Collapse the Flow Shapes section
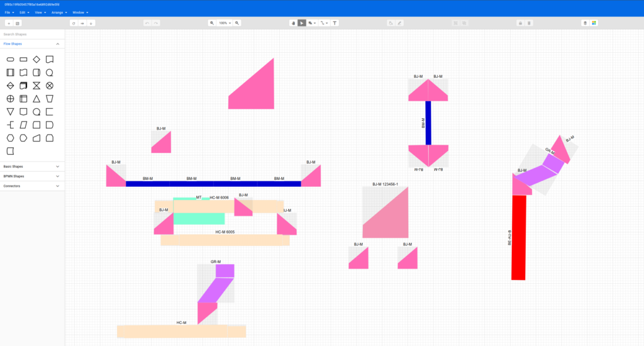644x346 pixels. (58, 44)
